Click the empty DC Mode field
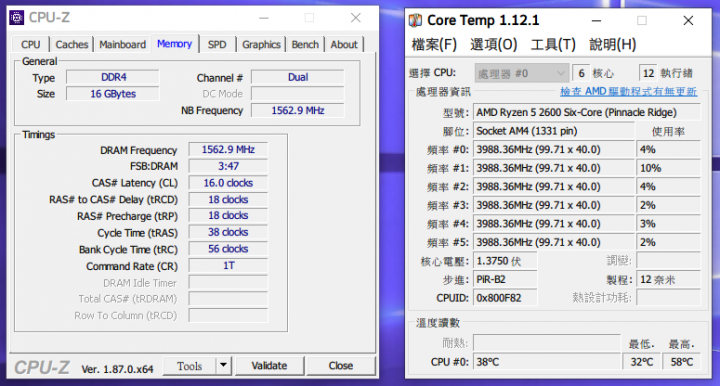Screen dimensions: 720x386 [x=298, y=94]
